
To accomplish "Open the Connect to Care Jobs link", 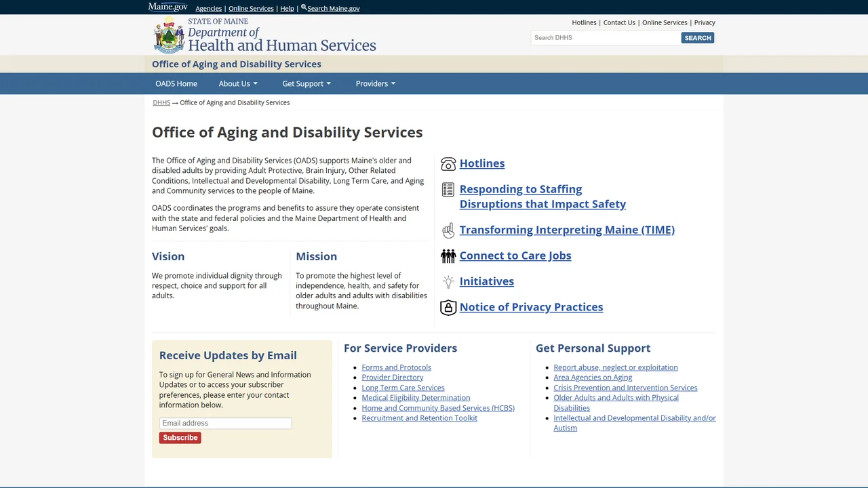I will 515,256.
